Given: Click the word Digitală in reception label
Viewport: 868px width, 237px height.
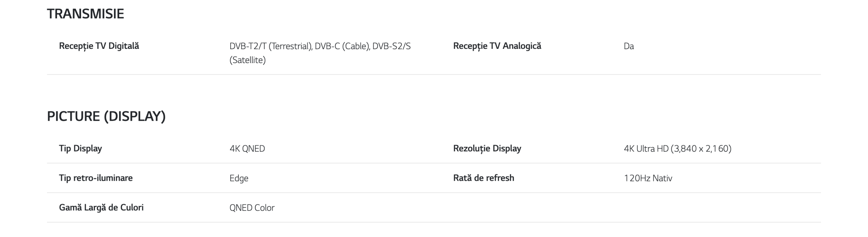Looking at the screenshot, I should click(124, 46).
